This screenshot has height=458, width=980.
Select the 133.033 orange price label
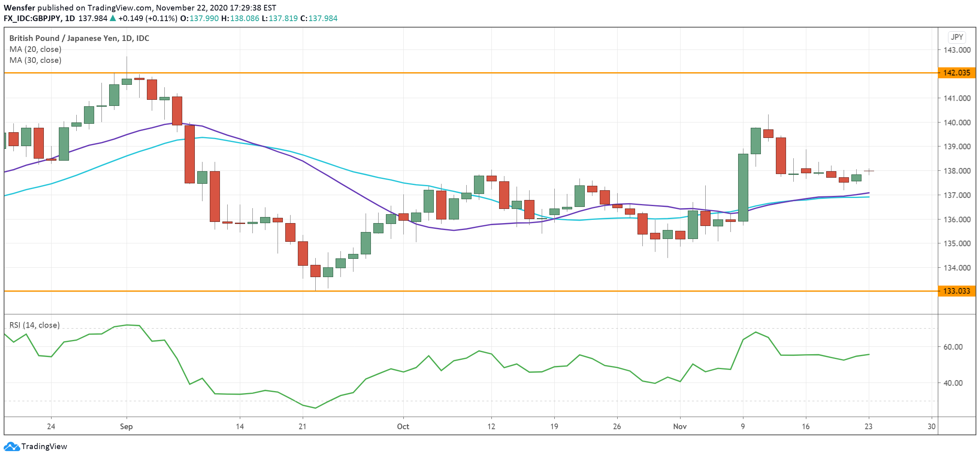coord(956,291)
